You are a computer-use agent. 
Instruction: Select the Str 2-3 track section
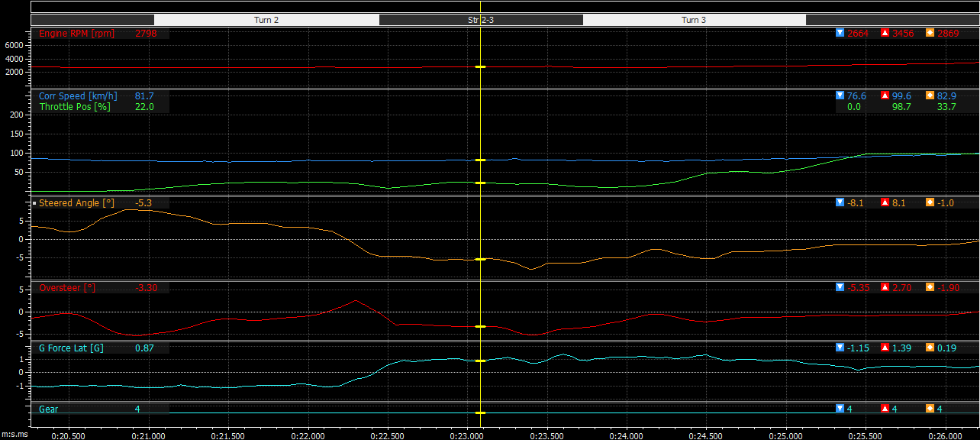point(481,20)
